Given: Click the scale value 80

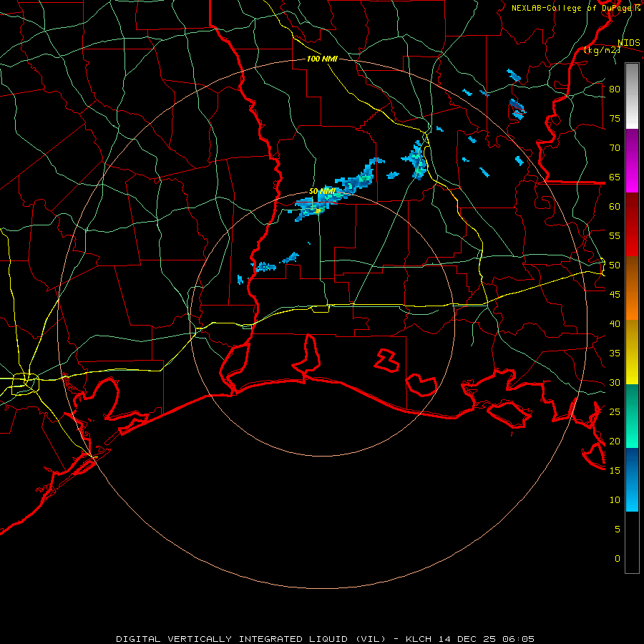Looking at the screenshot, I should point(615,89).
